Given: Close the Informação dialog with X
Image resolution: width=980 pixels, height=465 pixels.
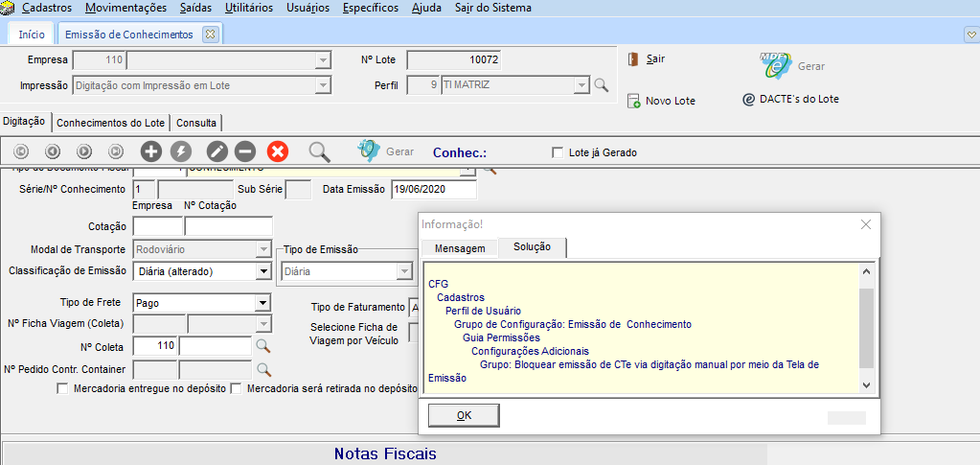Looking at the screenshot, I should tap(866, 224).
